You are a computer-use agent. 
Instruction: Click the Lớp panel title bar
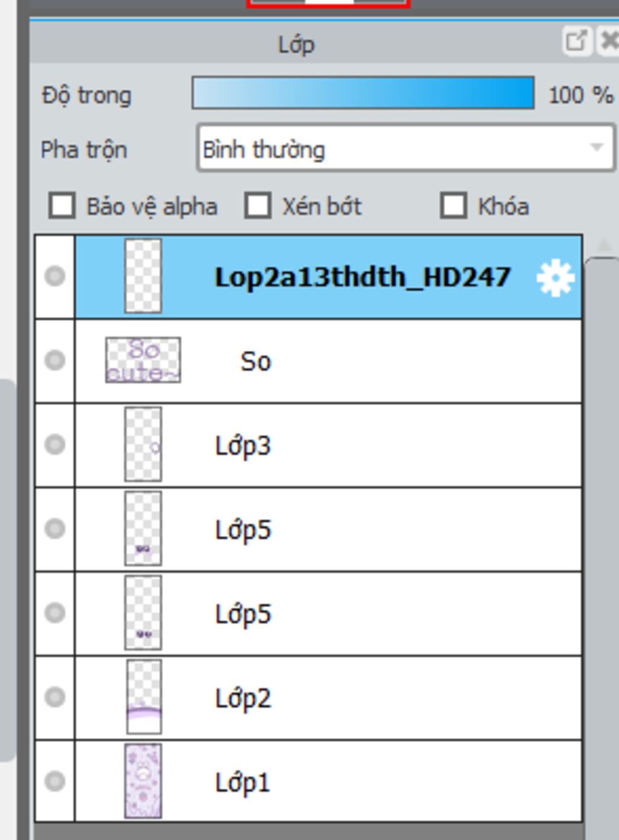pos(296,42)
